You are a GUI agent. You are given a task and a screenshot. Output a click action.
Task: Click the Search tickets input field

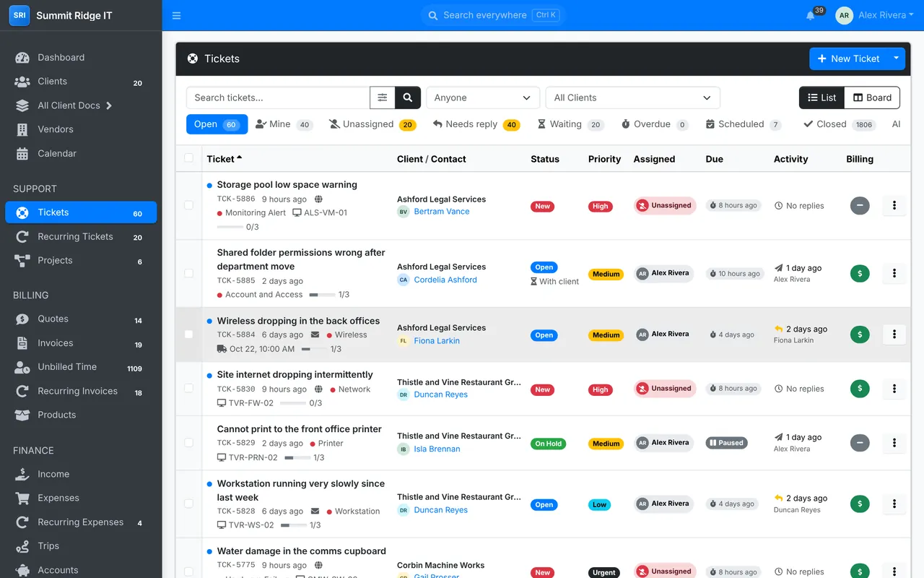point(278,98)
